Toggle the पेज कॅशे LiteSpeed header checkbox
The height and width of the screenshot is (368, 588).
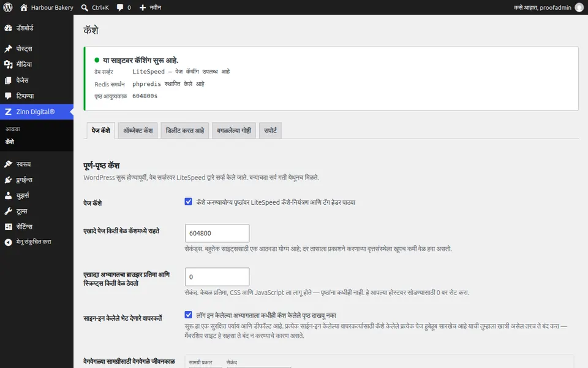click(x=188, y=202)
